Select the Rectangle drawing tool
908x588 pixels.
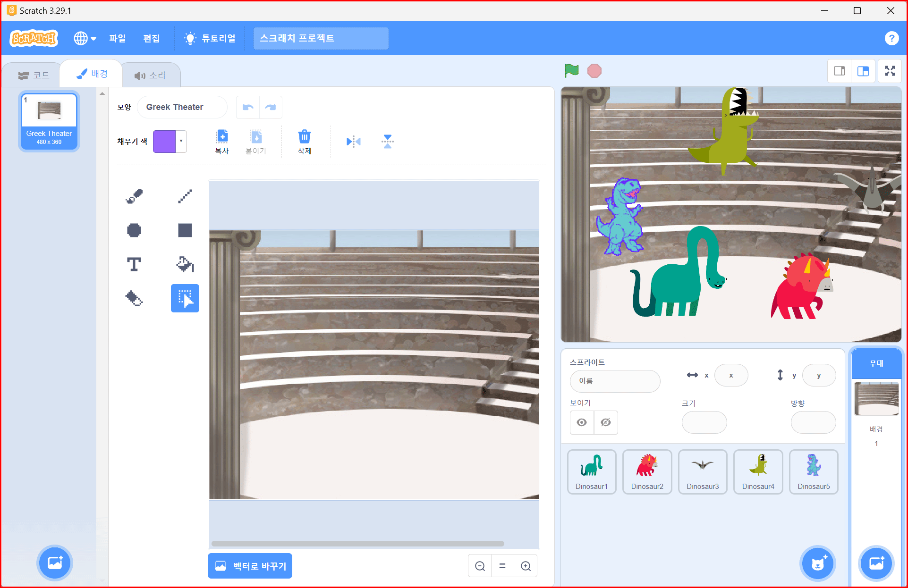[x=185, y=230]
